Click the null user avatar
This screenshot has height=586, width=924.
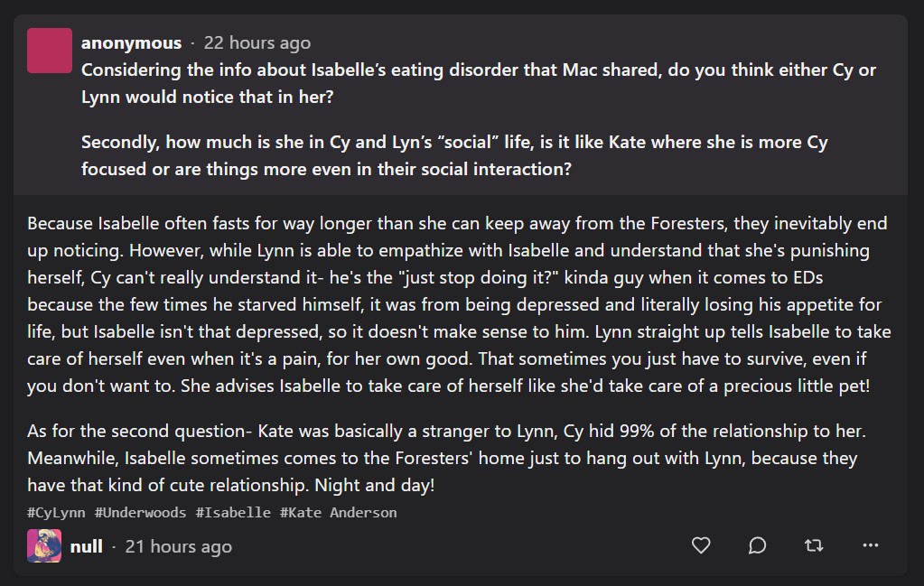[44, 546]
